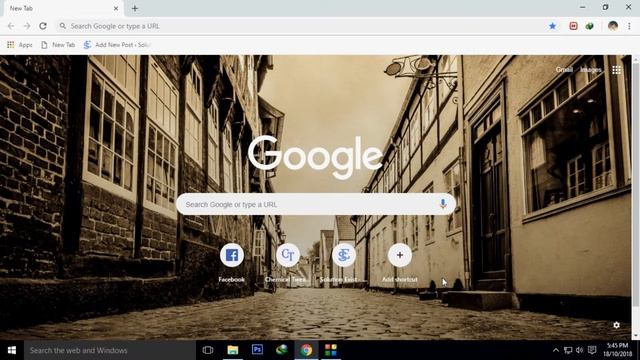Viewport: 640px width, 360px height.
Task: Open the customize page gear icon
Action: click(616, 325)
